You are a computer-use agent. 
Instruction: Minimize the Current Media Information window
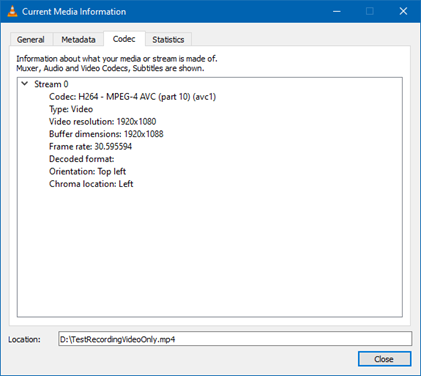coord(337,11)
